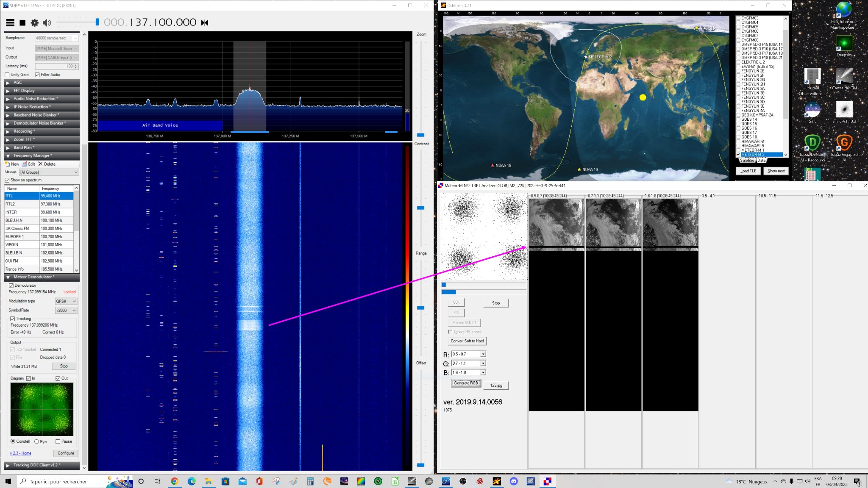Stop the radio with the square icon

click(x=22, y=22)
